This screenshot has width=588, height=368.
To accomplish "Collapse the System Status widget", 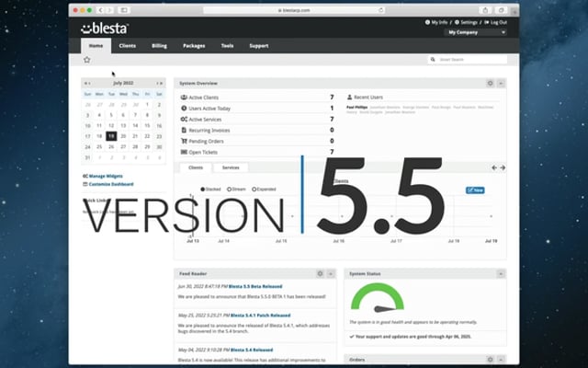I will tap(501, 274).
